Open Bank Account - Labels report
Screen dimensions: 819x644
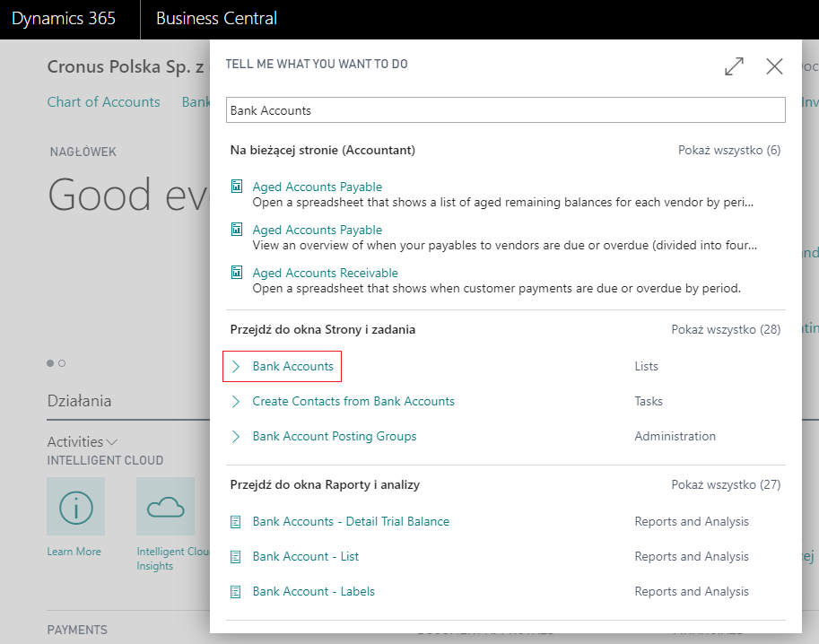(x=313, y=591)
